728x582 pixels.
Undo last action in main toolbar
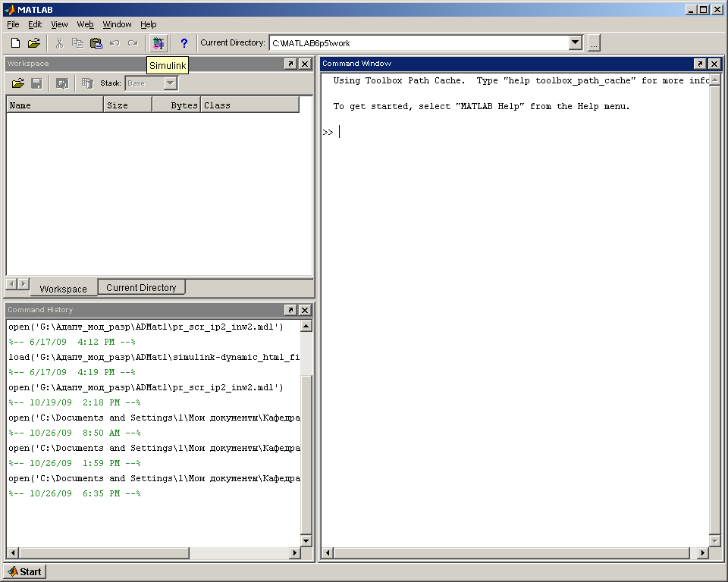115,43
